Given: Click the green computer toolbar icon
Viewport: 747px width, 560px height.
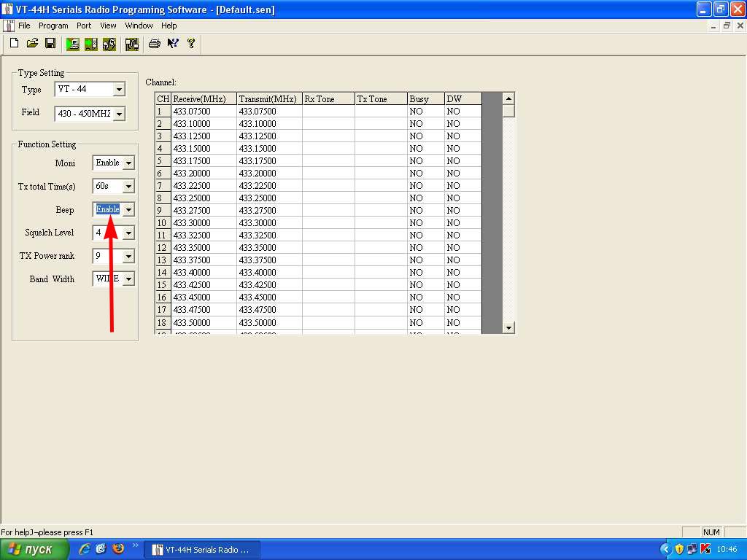Looking at the screenshot, I should tap(72, 44).
